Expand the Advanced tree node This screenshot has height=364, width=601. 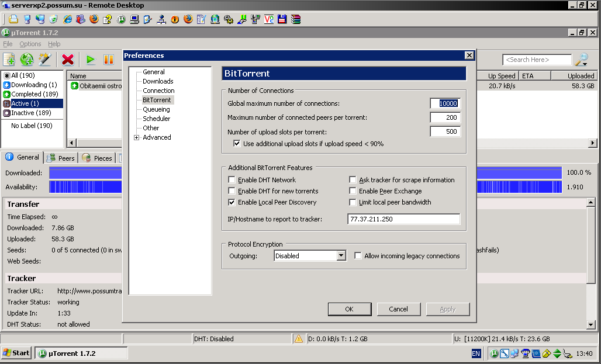[136, 137]
